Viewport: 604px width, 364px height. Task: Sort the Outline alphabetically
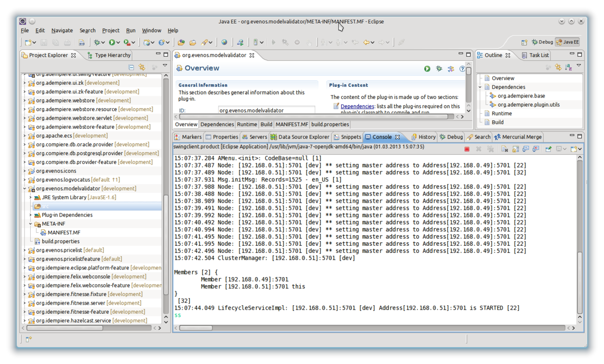point(568,66)
